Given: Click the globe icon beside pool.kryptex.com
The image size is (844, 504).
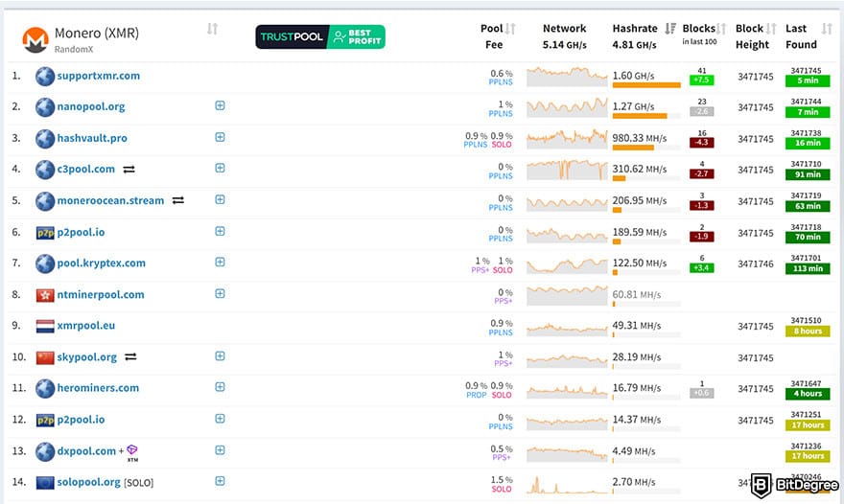Looking at the screenshot, I should (x=45, y=263).
